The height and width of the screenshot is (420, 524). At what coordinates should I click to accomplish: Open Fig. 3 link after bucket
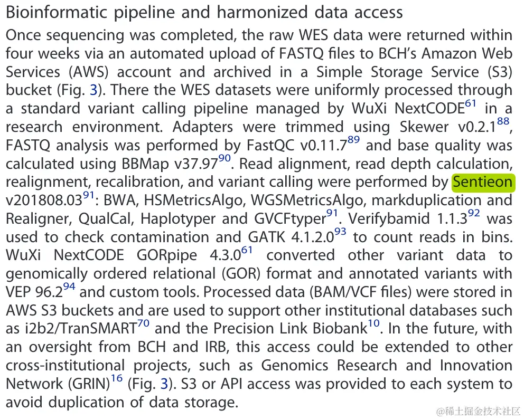click(93, 90)
